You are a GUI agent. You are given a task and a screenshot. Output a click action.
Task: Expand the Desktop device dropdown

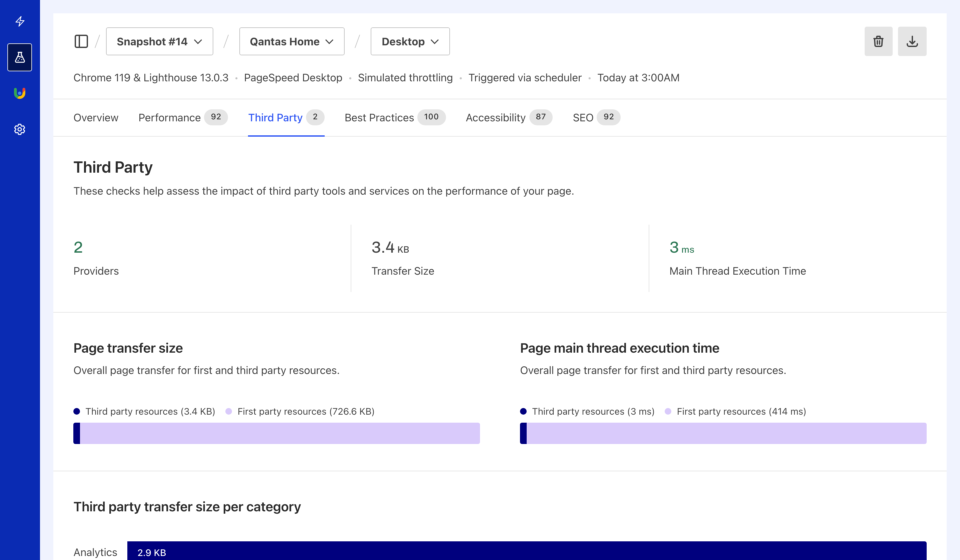tap(410, 41)
